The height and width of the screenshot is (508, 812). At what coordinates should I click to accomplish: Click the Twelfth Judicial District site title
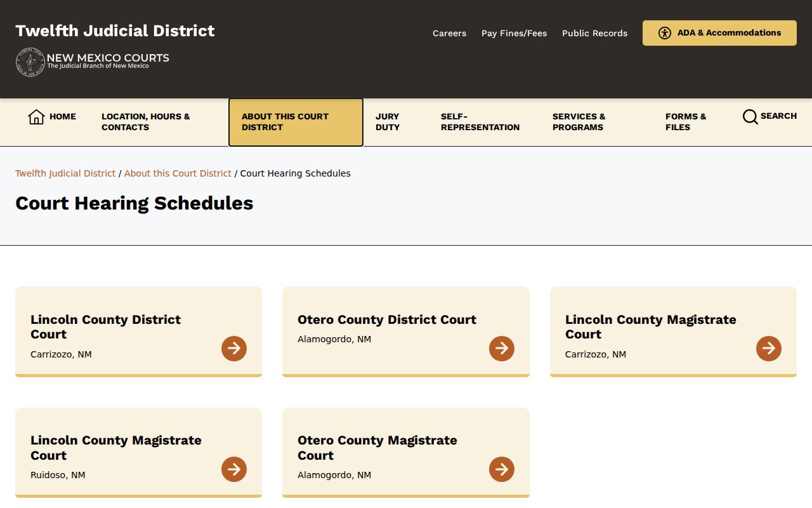point(115,30)
